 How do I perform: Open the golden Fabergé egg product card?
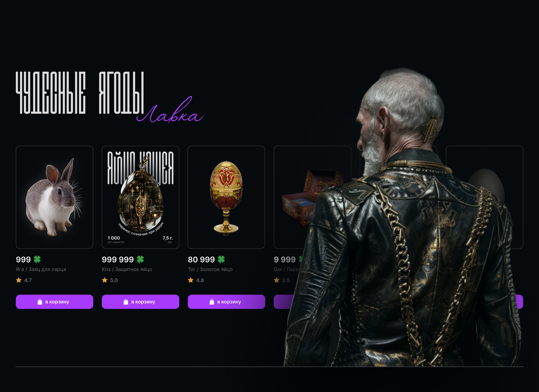tap(226, 197)
